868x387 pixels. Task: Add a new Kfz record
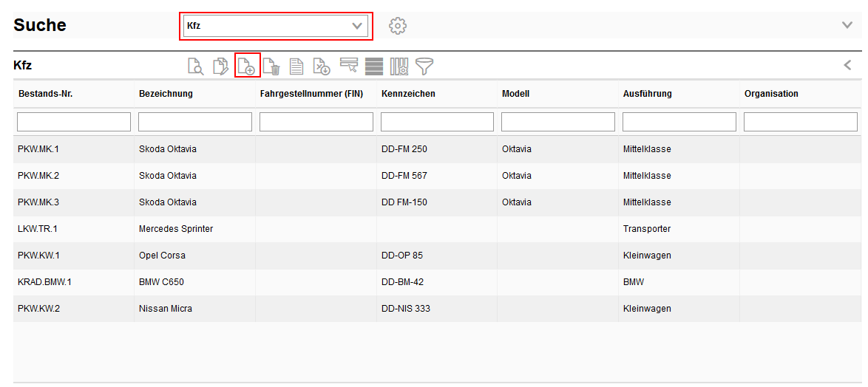coord(247,66)
